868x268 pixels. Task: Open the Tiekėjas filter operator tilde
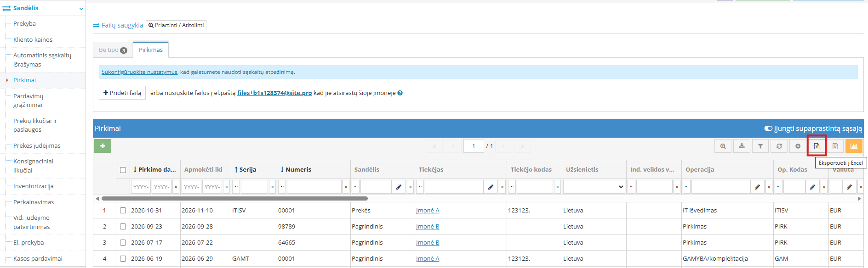click(420, 187)
